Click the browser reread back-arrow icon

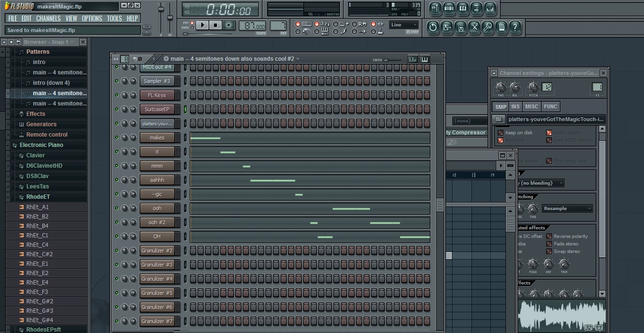tap(18, 42)
